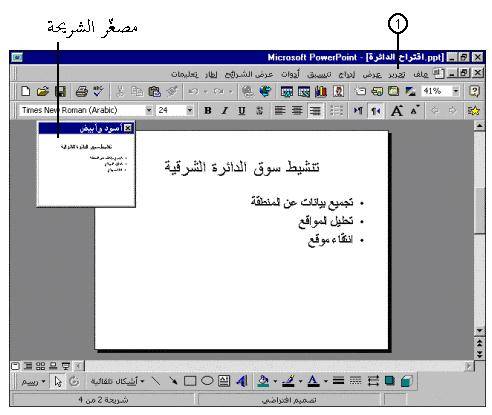Open أشكال تلقائية AutoShapes button
This screenshot has height=415, width=492.
(117, 381)
